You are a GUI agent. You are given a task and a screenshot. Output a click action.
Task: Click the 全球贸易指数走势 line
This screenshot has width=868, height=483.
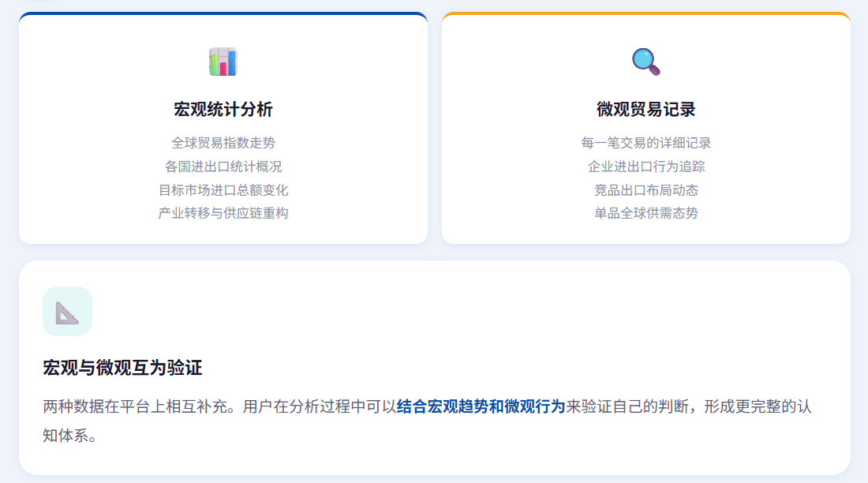coord(223,143)
